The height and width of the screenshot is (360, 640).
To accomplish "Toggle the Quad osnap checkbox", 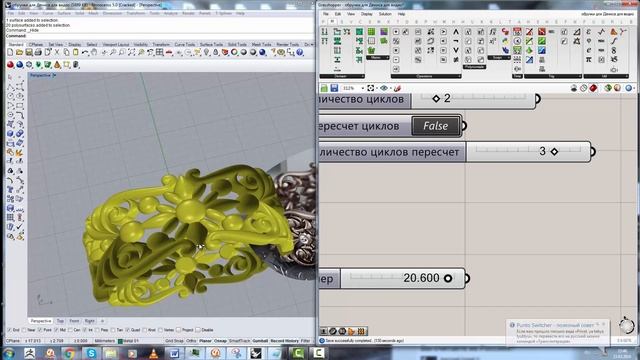I will coord(128,330).
